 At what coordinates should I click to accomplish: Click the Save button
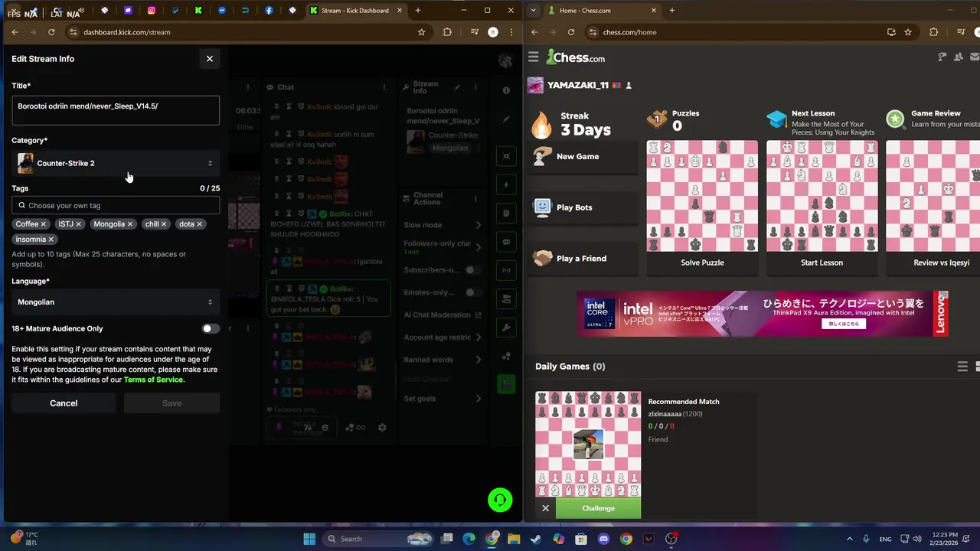click(x=171, y=403)
